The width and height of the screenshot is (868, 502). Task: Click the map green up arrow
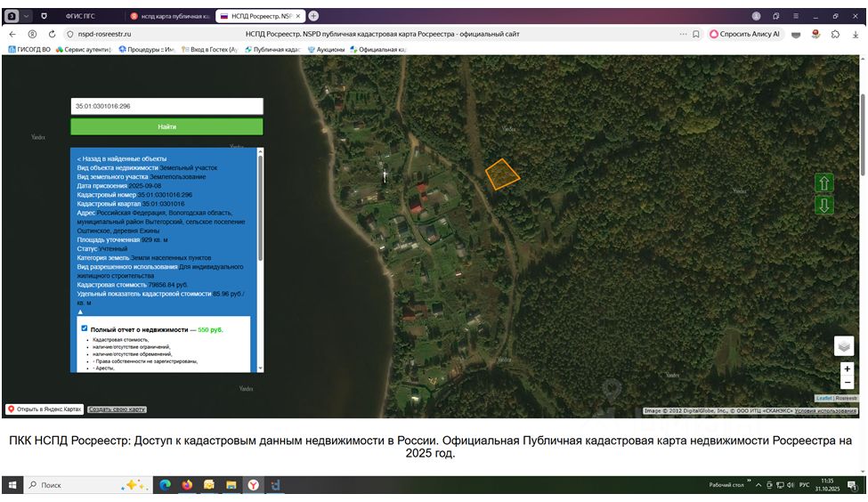[823, 183]
